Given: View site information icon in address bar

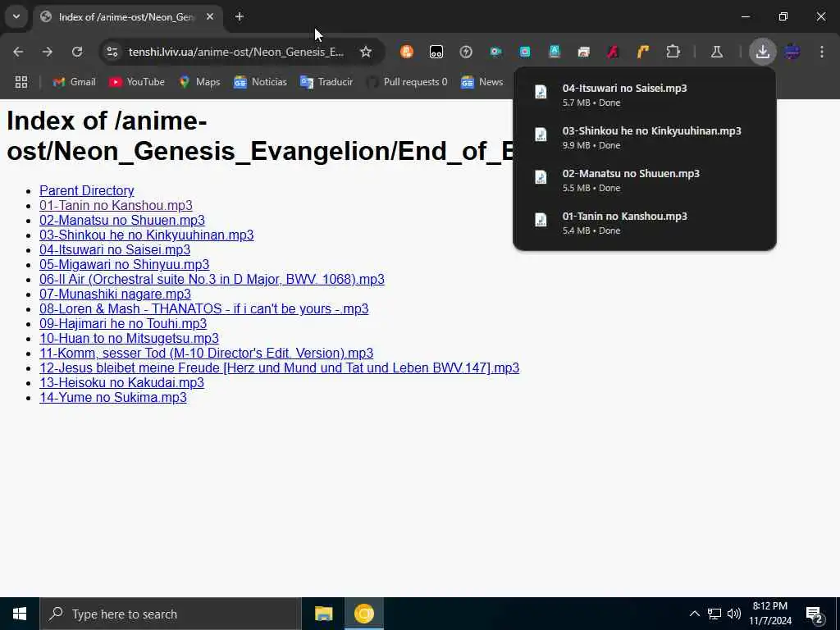Looking at the screenshot, I should coord(112,52).
